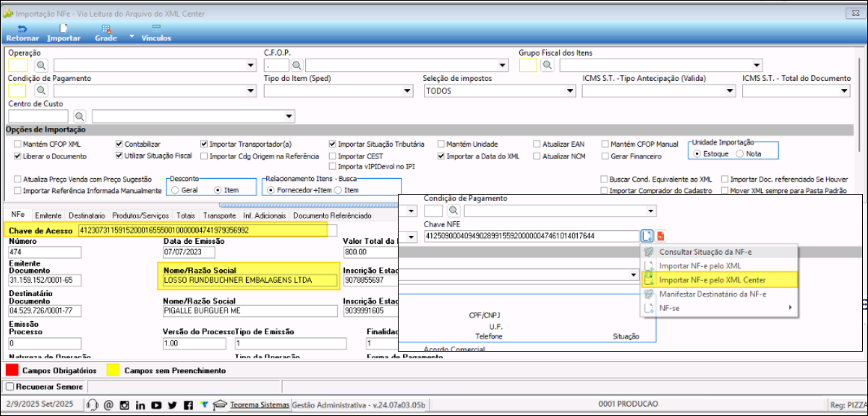Open the Twitter icon in status bar
Viewport: 868px width, 416px height.
click(172, 405)
